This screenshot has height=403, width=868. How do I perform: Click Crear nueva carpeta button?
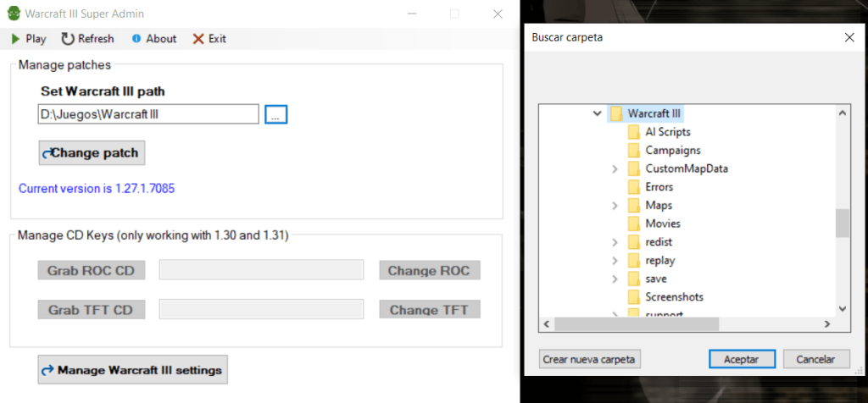[589, 359]
